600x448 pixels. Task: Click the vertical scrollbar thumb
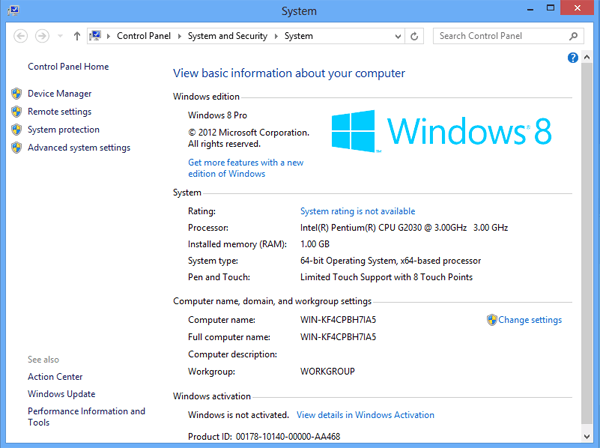[x=587, y=243]
